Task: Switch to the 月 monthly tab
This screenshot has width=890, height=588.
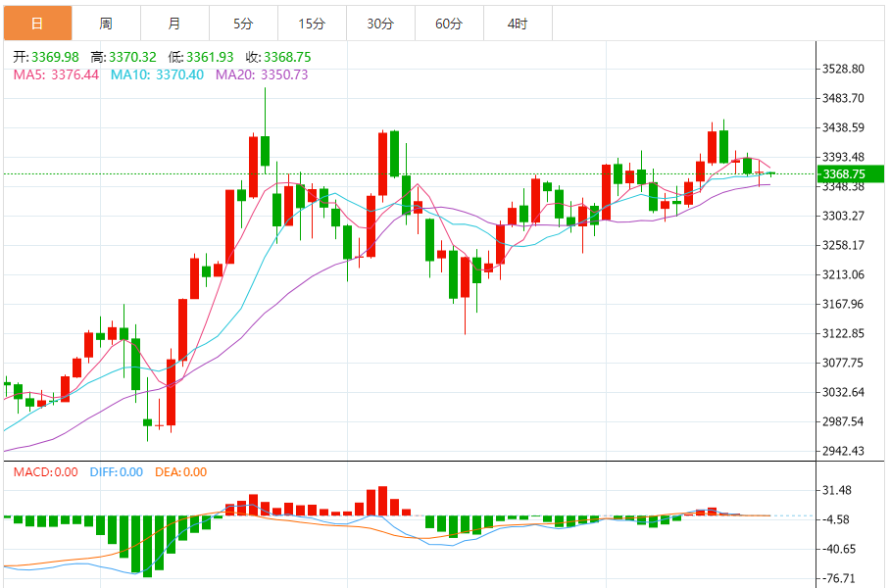Action: [174, 24]
